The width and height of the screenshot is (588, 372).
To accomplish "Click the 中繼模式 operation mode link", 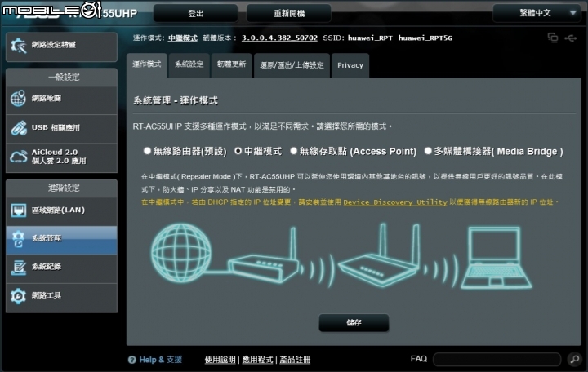I will pos(183,38).
